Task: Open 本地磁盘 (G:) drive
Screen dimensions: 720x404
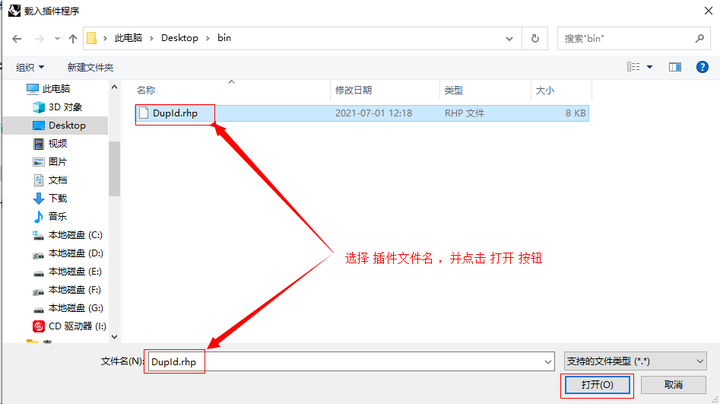Action: point(68,308)
